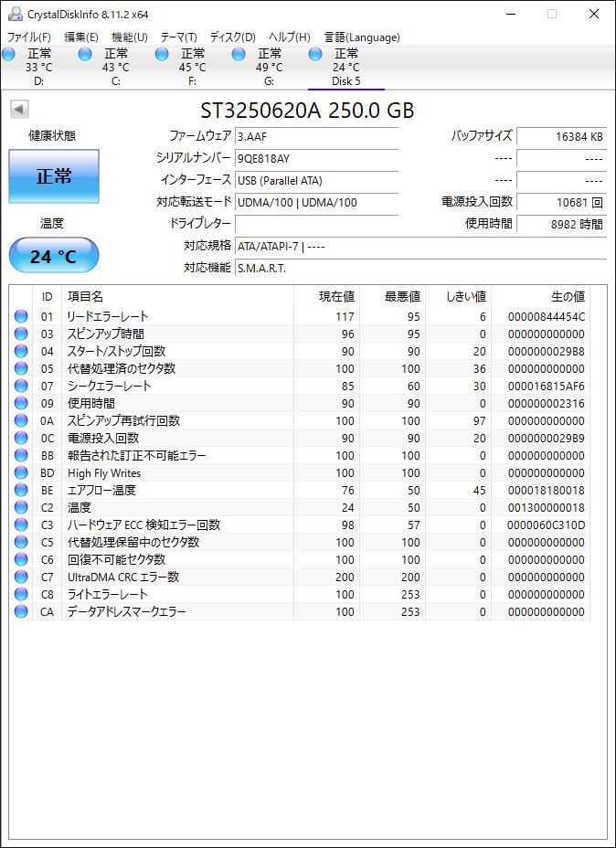Click the 正常 health status button
Viewport: 616px width, 848px height.
(54, 176)
